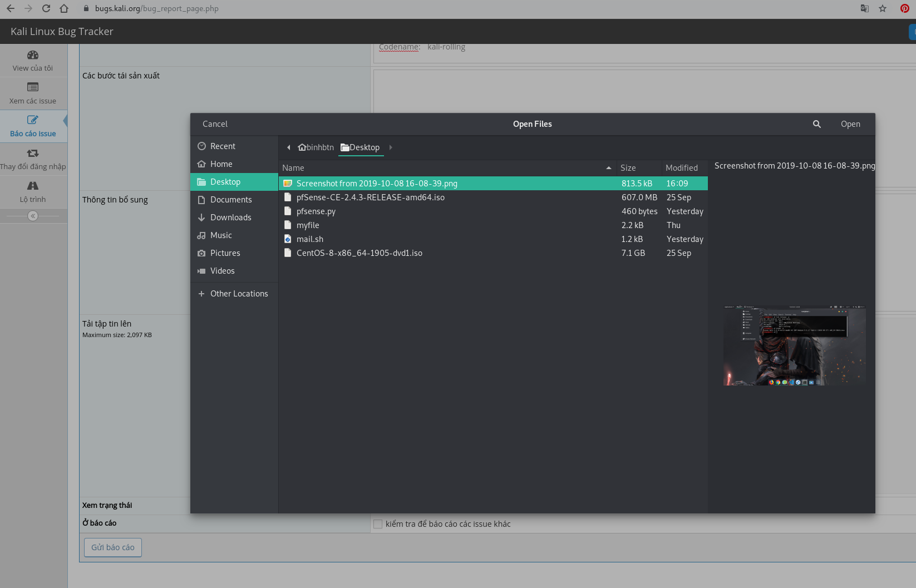The height and width of the screenshot is (588, 916).
Task: Select the CentOS-8 ISO file
Action: click(x=359, y=253)
